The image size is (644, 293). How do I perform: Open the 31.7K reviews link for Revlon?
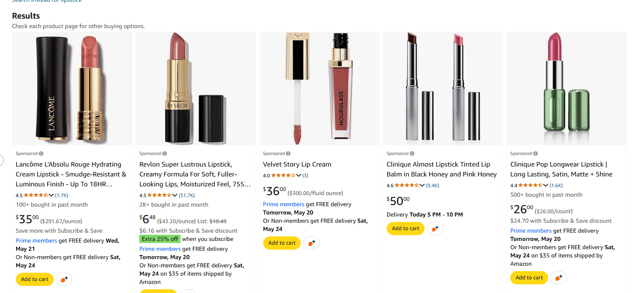click(187, 195)
